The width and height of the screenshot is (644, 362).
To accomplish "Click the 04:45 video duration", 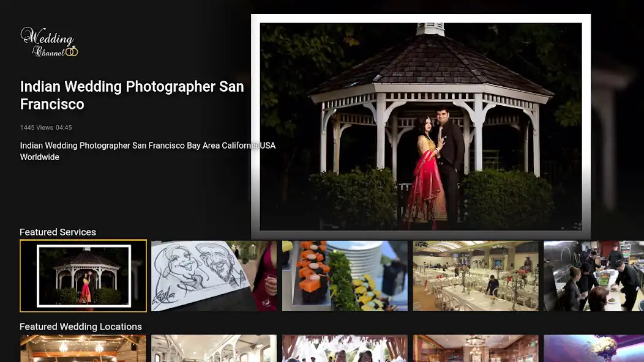I will tap(64, 128).
